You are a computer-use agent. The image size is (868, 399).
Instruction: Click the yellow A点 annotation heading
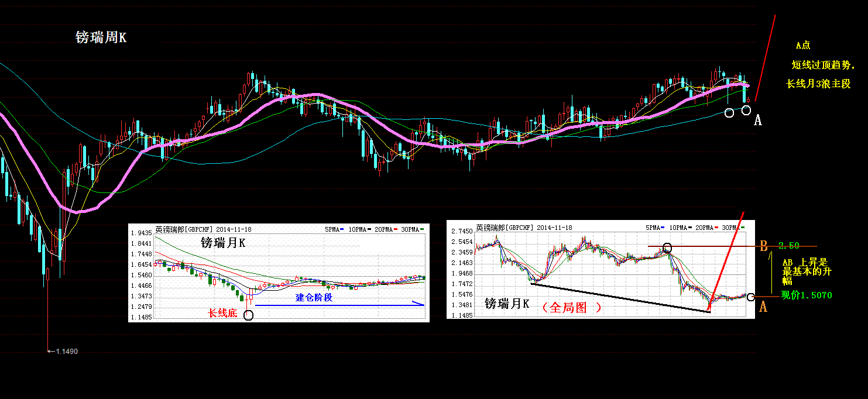803,45
